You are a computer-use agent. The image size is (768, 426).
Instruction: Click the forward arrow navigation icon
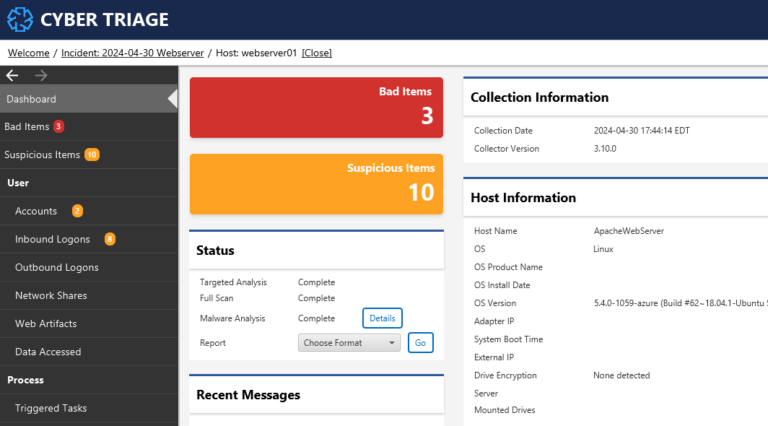[41, 75]
